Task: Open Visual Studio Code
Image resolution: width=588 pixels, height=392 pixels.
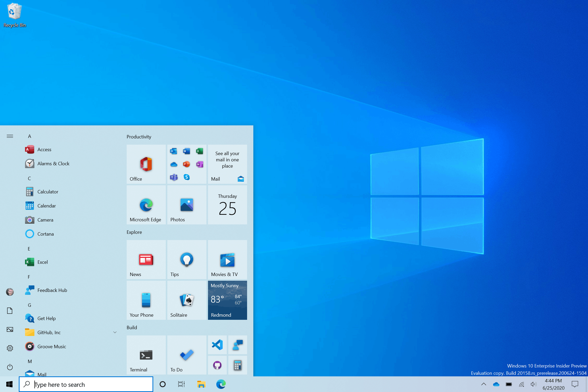Action: tap(217, 344)
